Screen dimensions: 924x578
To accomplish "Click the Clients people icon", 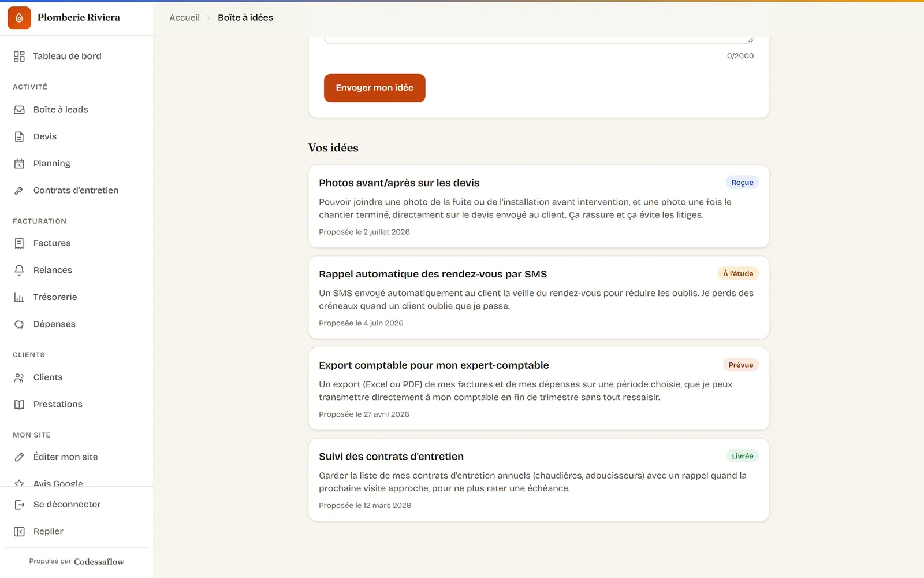I will point(19,377).
